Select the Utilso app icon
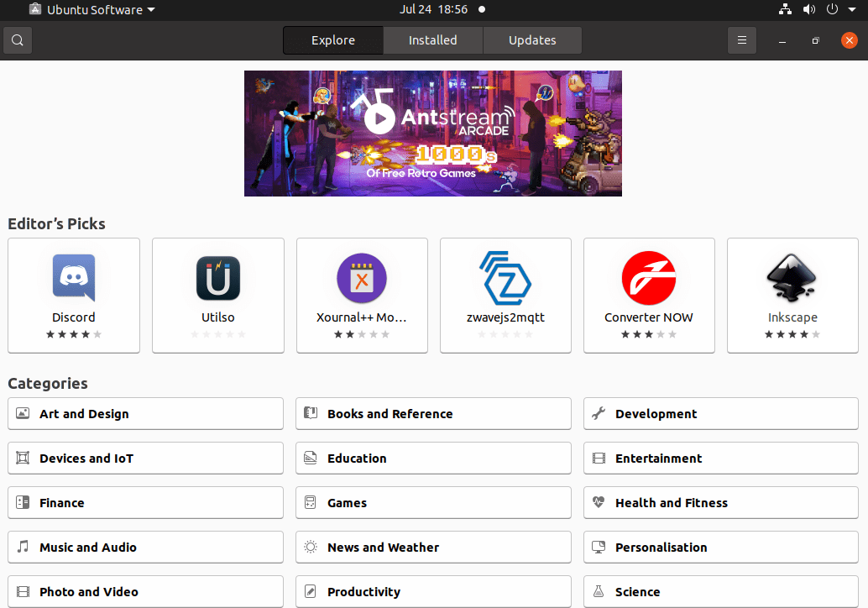This screenshot has height=608, width=868. (217, 278)
